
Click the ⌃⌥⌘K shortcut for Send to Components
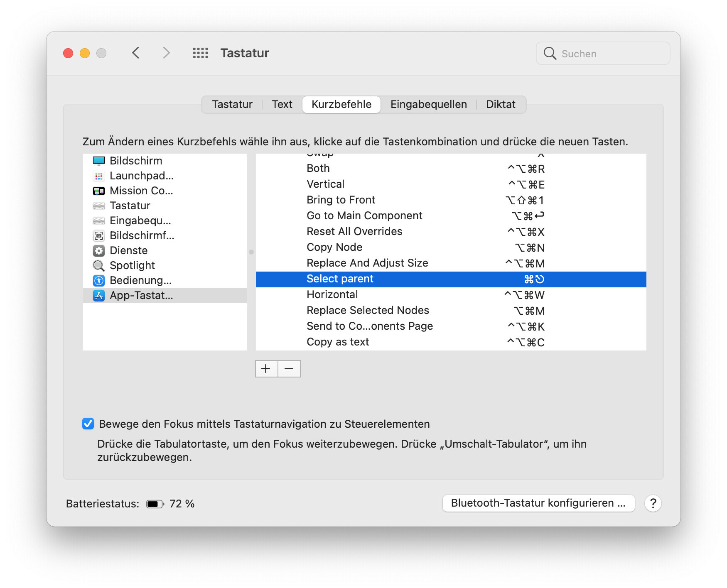(526, 327)
